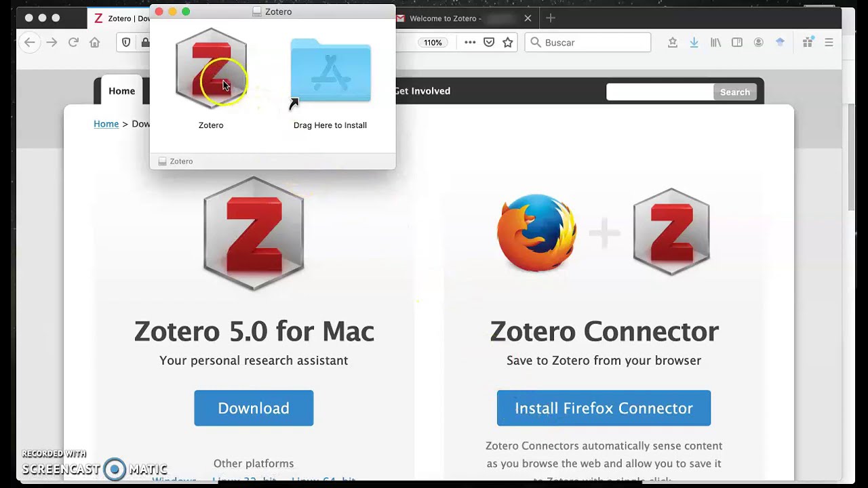Open Get Involved navigation item
Image resolution: width=868 pixels, height=488 pixels.
pyautogui.click(x=422, y=91)
